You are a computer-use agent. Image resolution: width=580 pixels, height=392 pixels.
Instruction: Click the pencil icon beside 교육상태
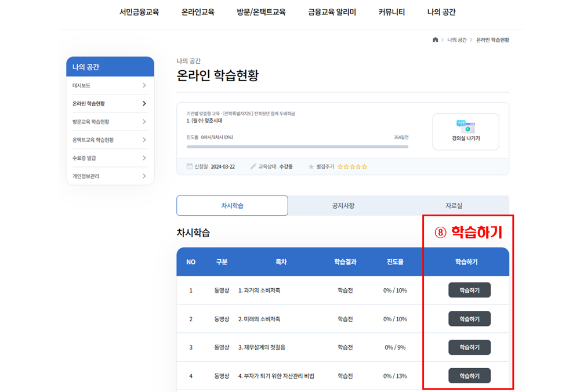pyautogui.click(x=253, y=166)
